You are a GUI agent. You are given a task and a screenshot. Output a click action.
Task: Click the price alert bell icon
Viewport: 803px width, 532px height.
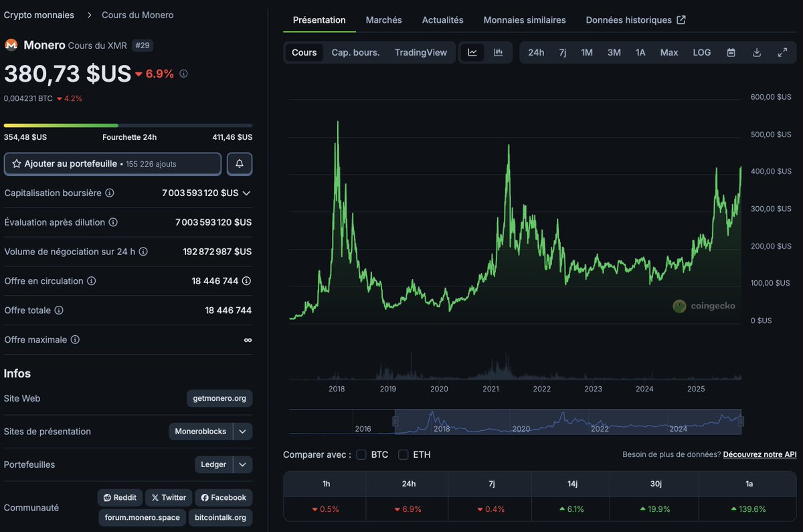(x=239, y=163)
